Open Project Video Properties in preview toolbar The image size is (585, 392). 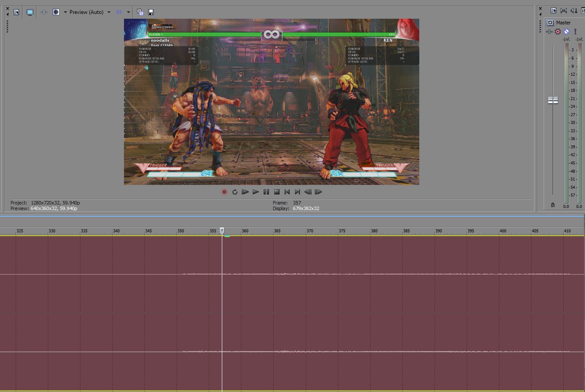pos(16,12)
